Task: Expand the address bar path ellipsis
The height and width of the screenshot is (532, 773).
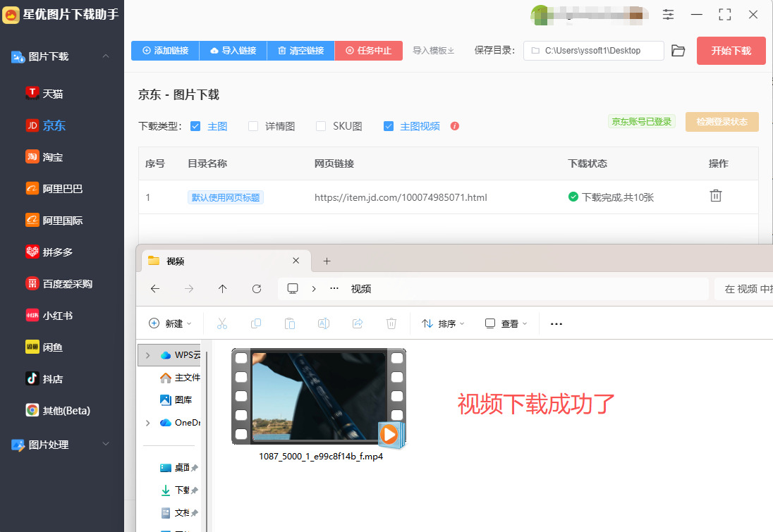Action: 334,289
